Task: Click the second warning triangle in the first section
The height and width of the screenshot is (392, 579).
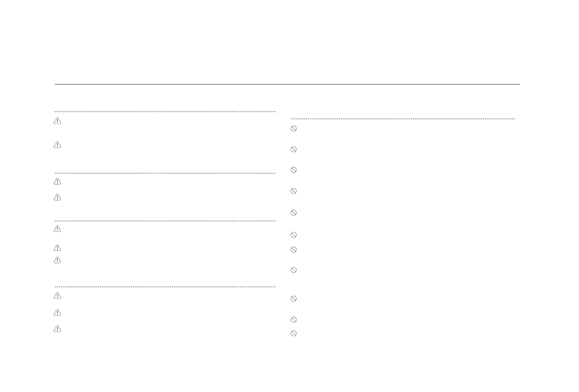Action: tap(57, 145)
